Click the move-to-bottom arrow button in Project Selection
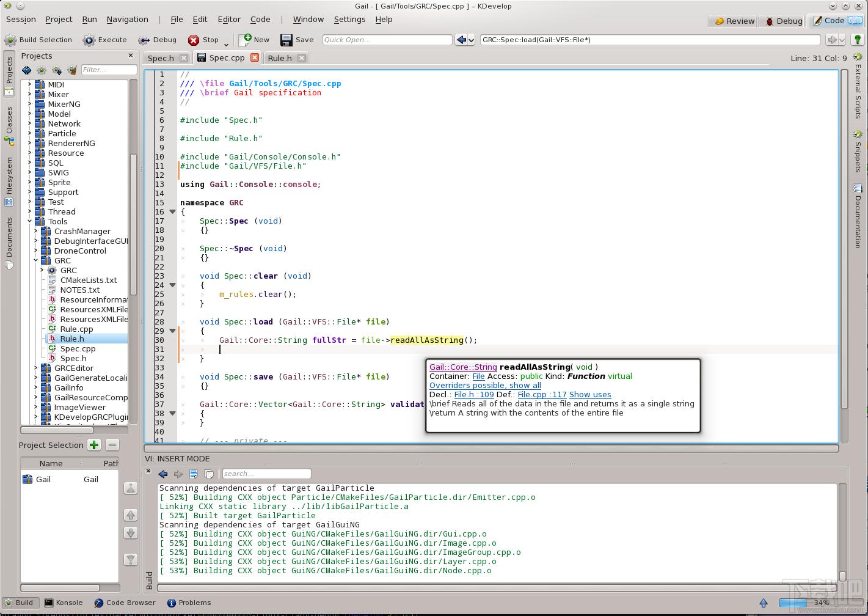Viewport: 868px width, 616px height. point(131,559)
